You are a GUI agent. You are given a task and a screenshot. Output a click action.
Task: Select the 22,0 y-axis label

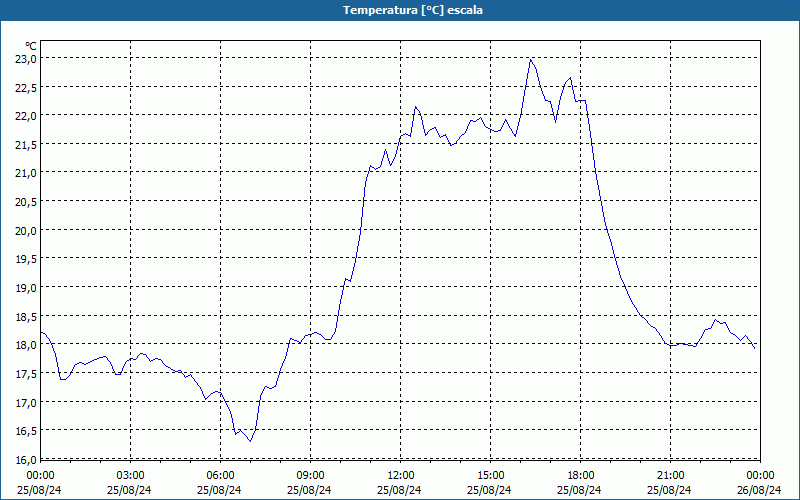(26, 116)
